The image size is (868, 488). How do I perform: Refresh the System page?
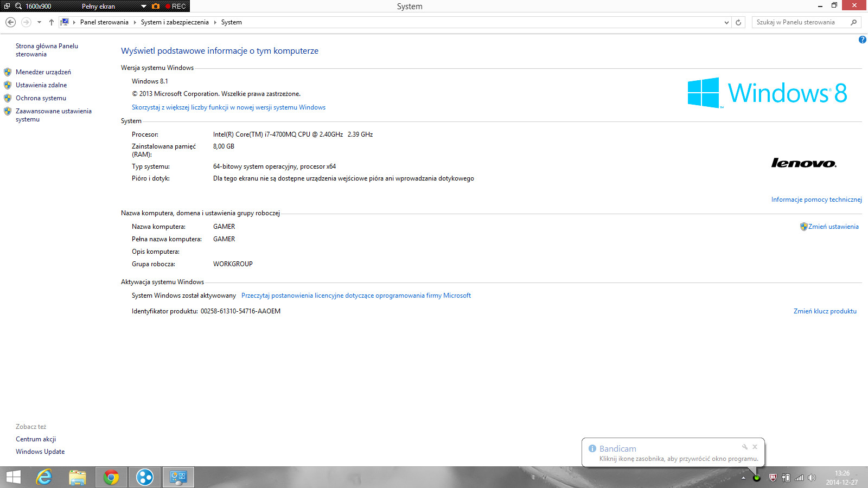(x=738, y=22)
